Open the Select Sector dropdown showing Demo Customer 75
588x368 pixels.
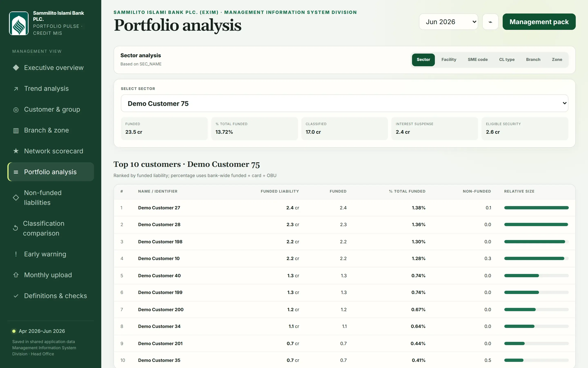pos(344,103)
